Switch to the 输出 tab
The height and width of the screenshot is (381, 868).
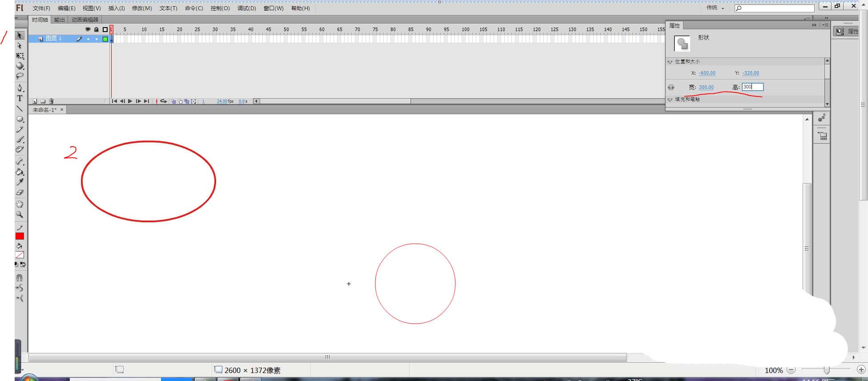point(60,20)
